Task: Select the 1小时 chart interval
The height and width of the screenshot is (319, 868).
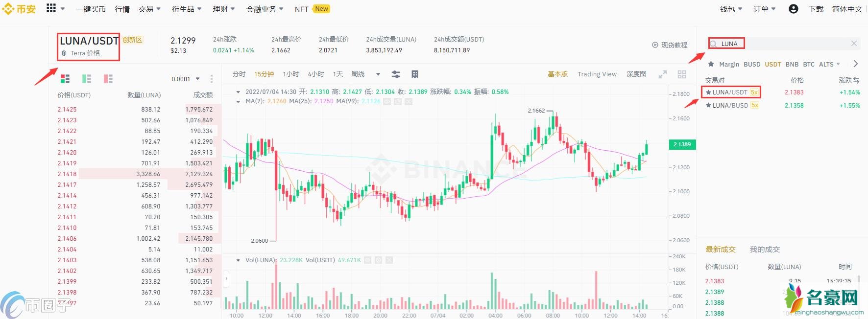Action: (291, 74)
